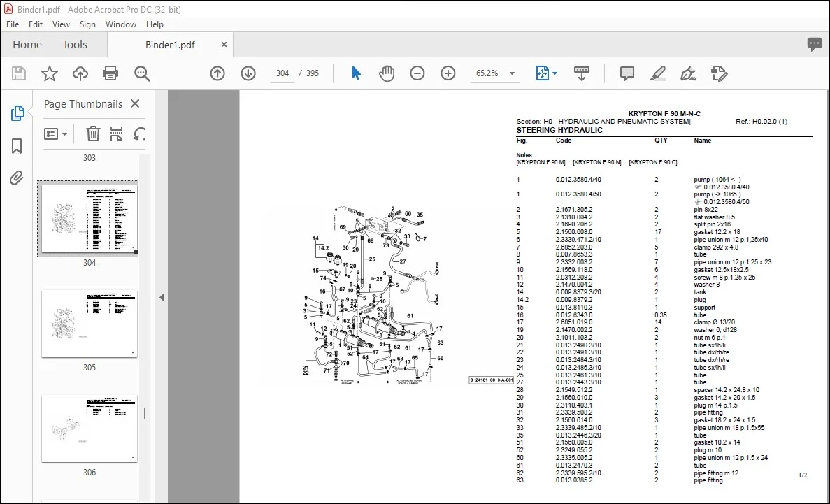Click the 'screw m 8 p.1.25 x 25' name
Viewport: 830px width, 504px height.
pyautogui.click(x=724, y=278)
